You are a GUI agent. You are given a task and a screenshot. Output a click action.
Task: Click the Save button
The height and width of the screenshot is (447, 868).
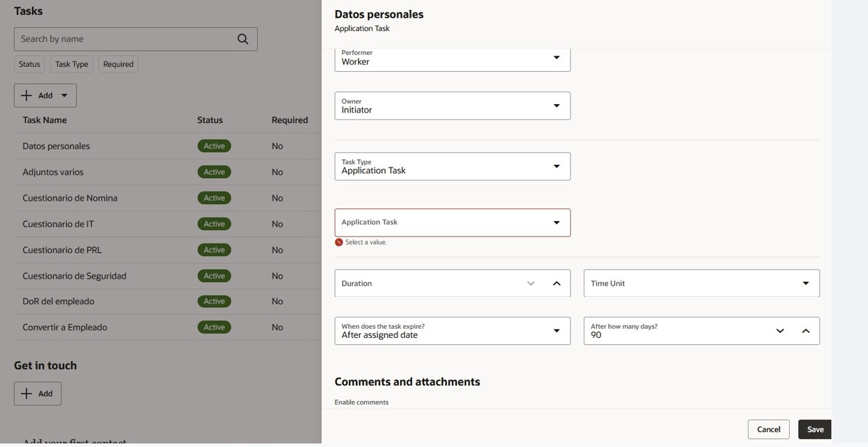pos(815,429)
